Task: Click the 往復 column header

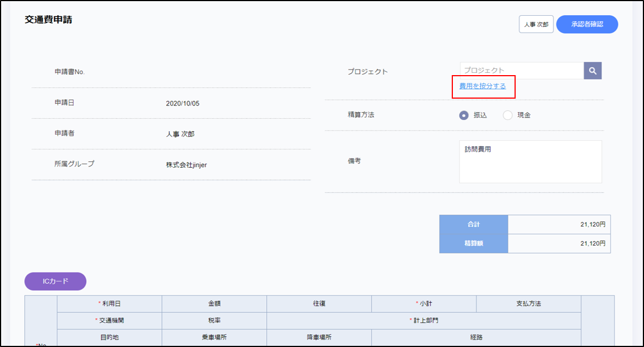Action: (319, 304)
